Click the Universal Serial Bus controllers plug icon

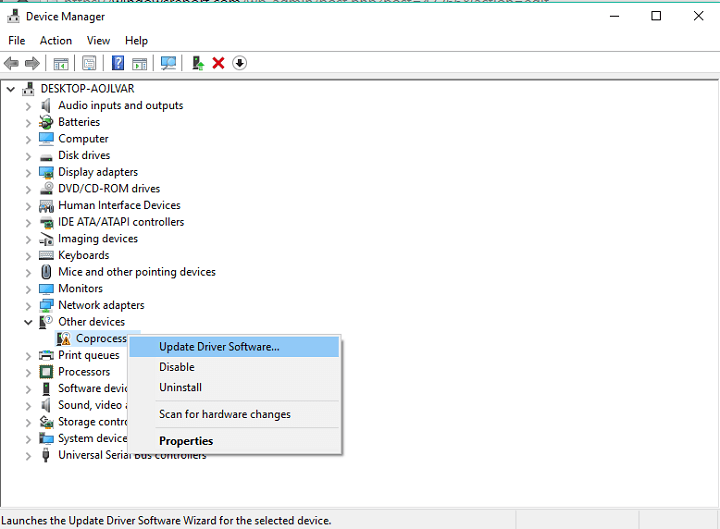pos(46,455)
